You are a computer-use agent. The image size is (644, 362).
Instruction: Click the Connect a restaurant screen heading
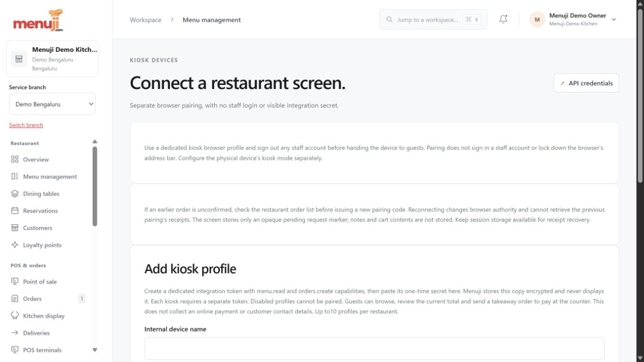click(x=238, y=83)
